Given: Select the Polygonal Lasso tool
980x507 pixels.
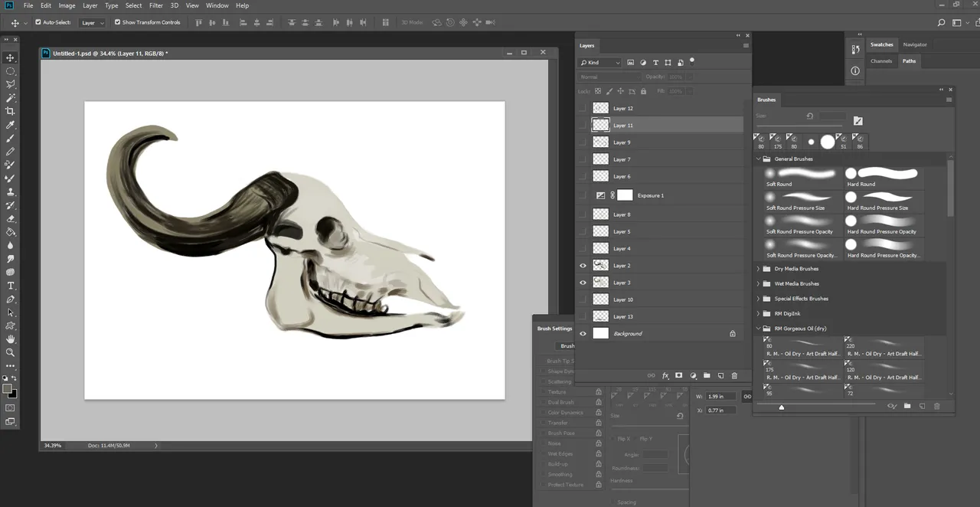Looking at the screenshot, I should 11,84.
